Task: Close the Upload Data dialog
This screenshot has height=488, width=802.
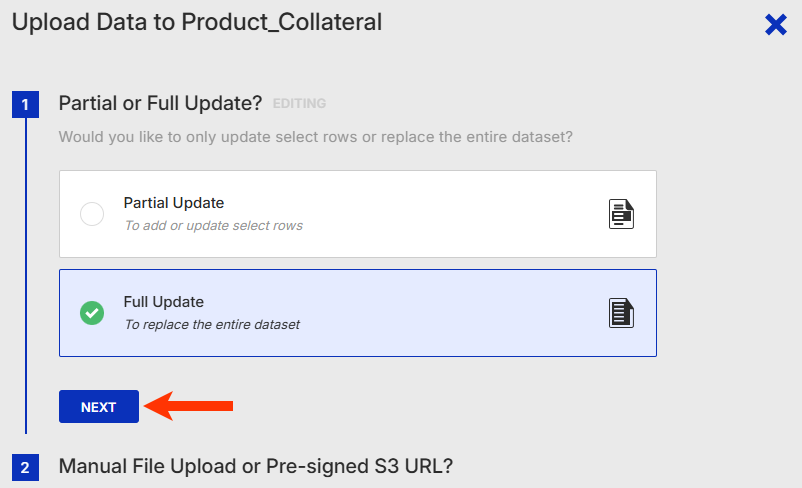Action: pyautogui.click(x=775, y=25)
